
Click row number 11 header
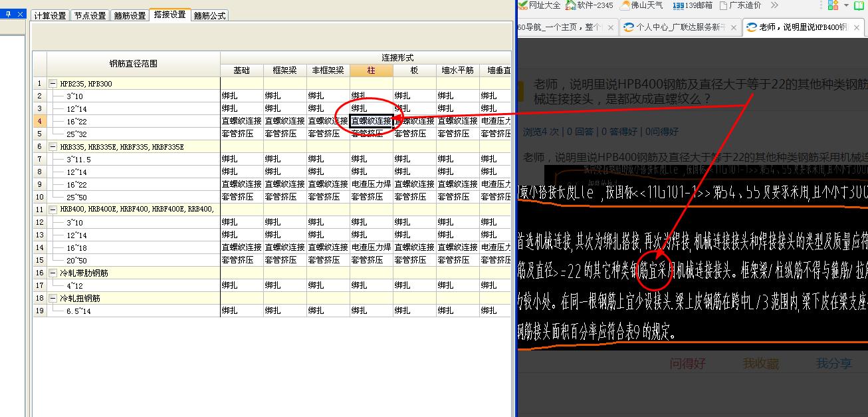point(40,209)
